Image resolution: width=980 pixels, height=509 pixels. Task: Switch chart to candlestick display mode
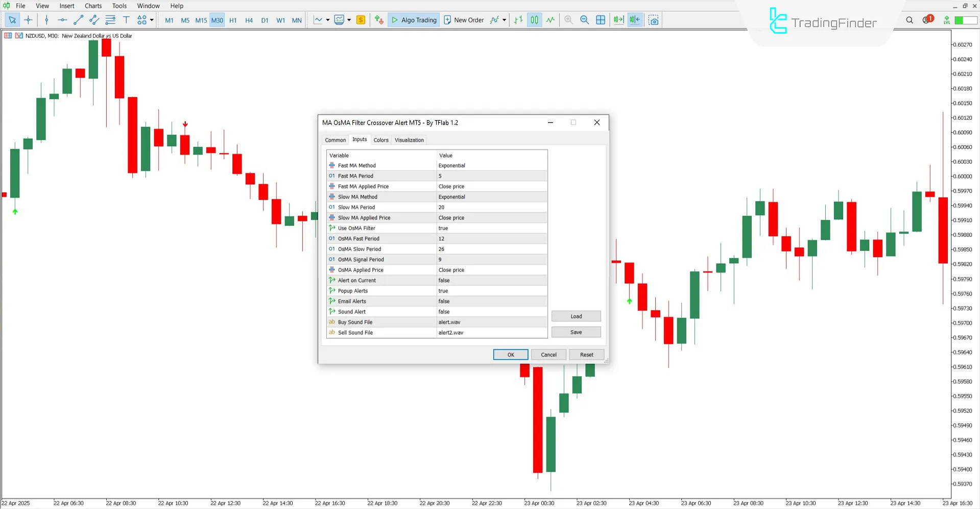534,20
